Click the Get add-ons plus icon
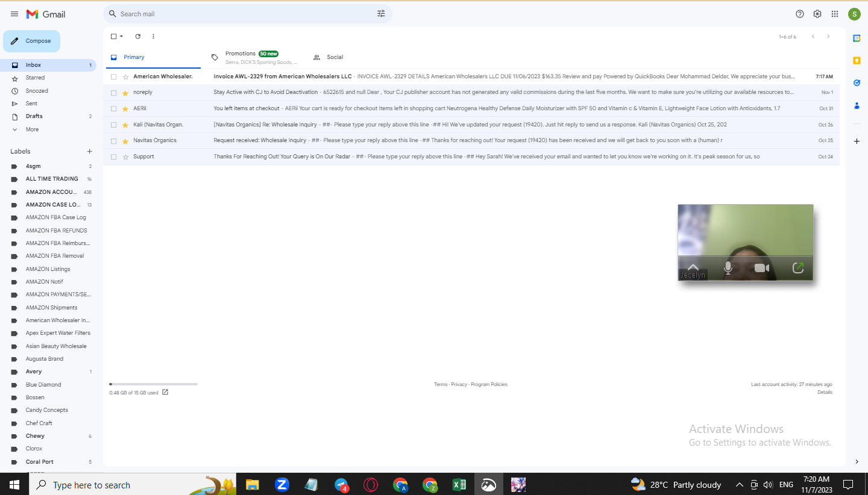The width and height of the screenshot is (868, 495). click(x=857, y=142)
